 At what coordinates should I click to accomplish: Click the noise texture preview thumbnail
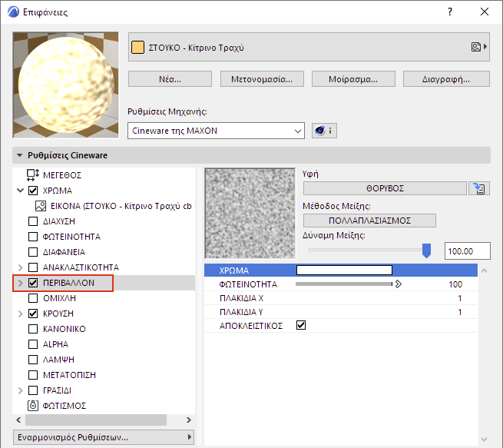tap(250, 213)
